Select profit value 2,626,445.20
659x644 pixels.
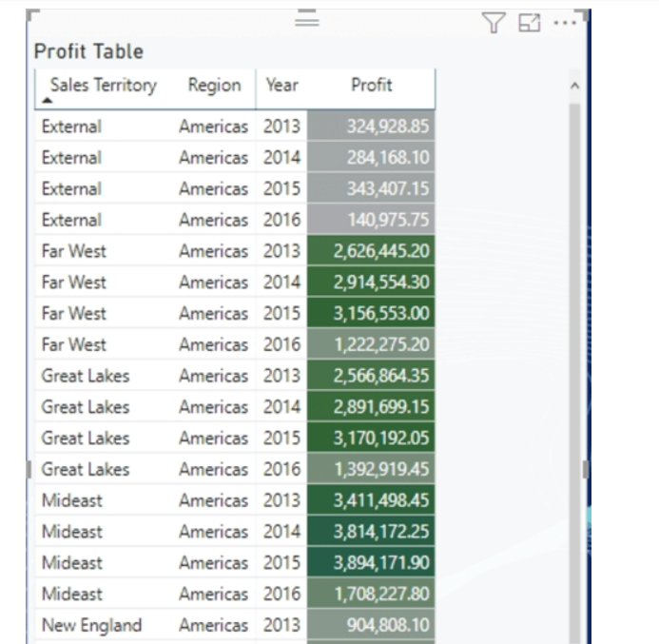(x=381, y=251)
